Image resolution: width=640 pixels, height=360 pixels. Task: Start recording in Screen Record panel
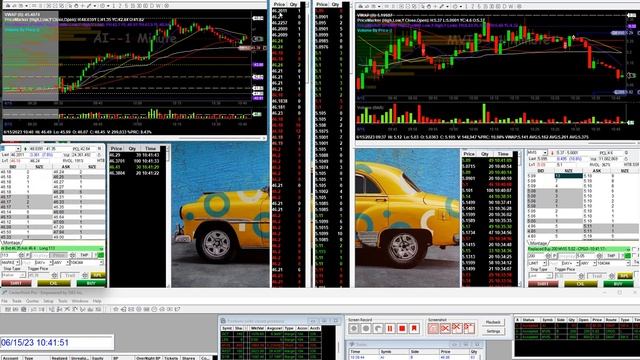click(354, 328)
